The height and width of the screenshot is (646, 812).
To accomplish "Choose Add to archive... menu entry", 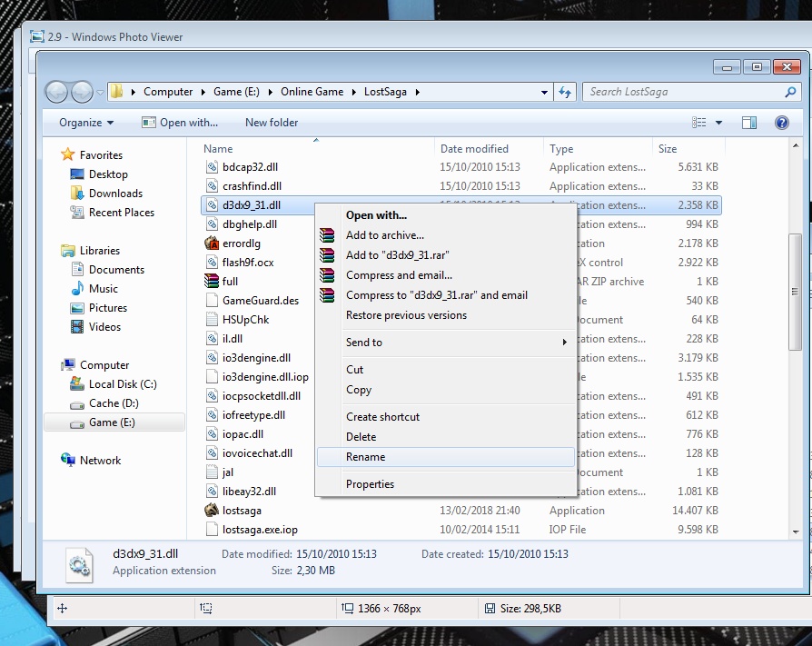I will [445, 235].
